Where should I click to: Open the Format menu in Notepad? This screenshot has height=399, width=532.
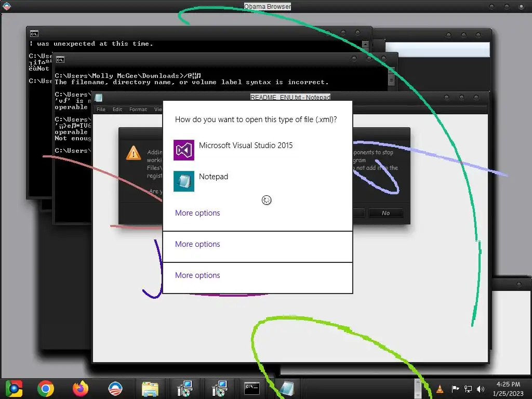tap(138, 109)
